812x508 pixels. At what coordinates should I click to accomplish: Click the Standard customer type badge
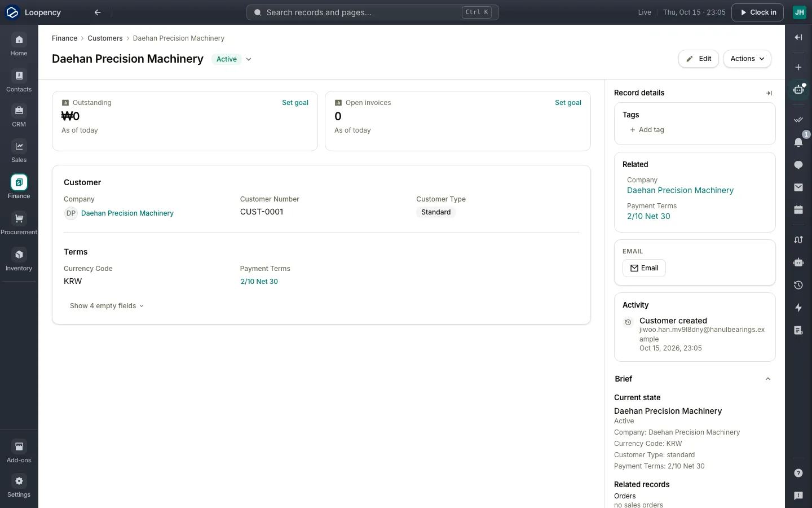436,212
